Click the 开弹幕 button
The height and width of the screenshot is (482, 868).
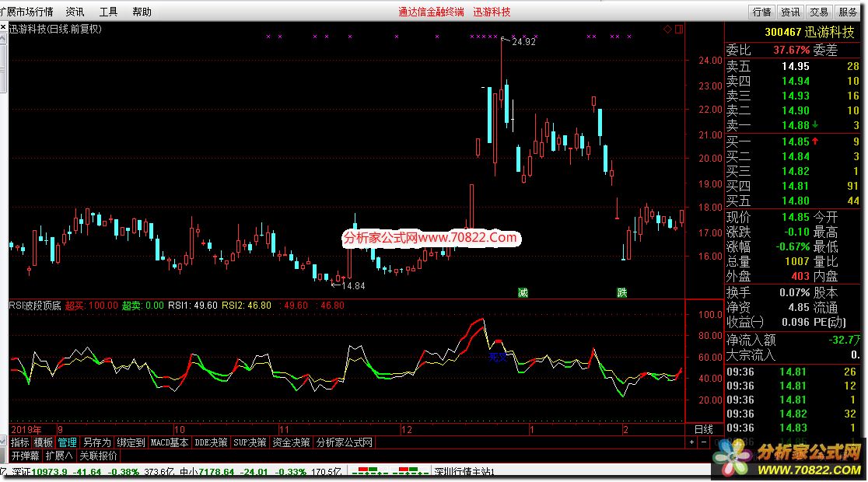click(26, 456)
